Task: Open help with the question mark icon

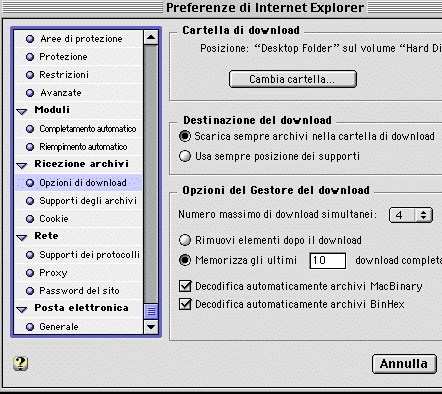Action: pyautogui.click(x=20, y=363)
